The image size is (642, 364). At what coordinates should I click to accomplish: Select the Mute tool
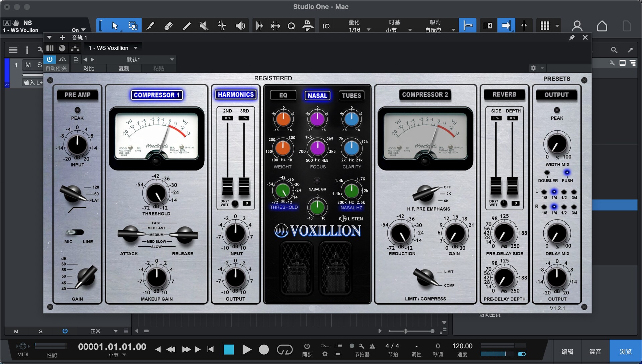204,26
